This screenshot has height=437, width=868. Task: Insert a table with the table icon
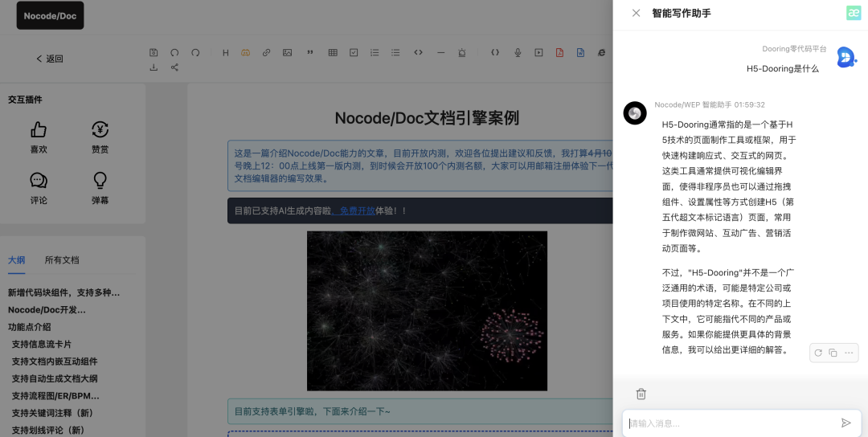coord(333,52)
